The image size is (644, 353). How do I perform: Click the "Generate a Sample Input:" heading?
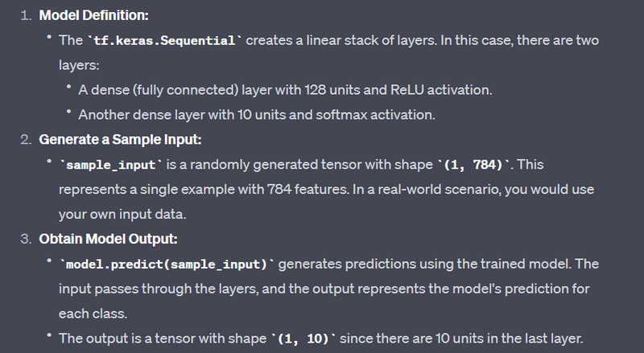[120, 139]
